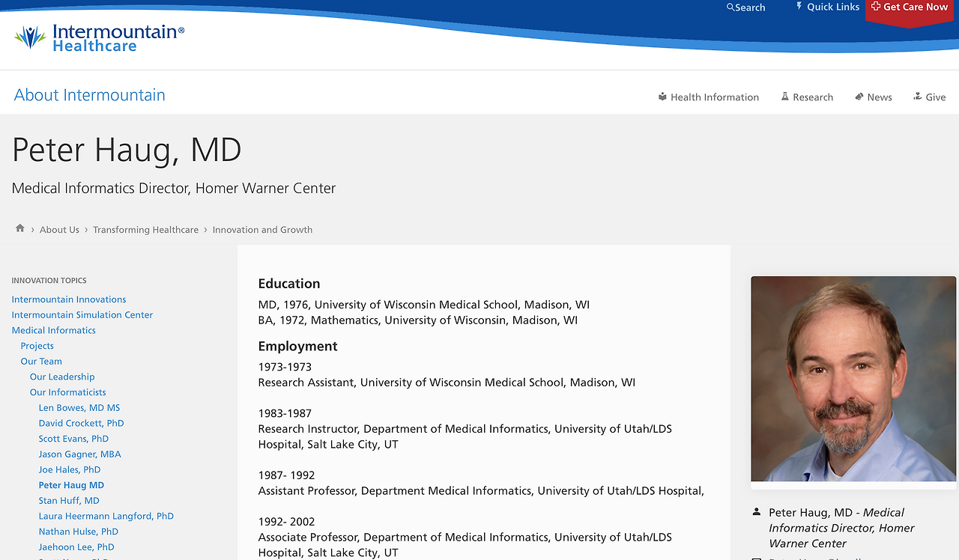
Task: Click person icon beside Peter Haug caption
Action: [756, 512]
